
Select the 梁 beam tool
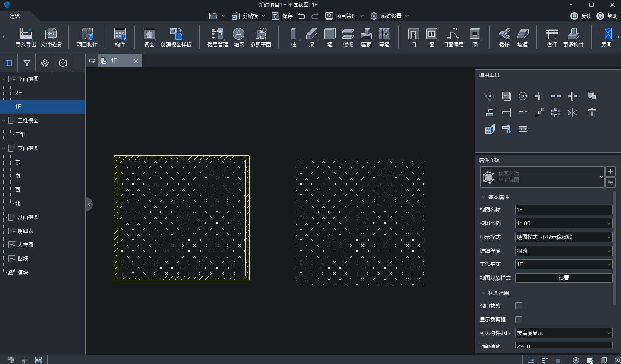[x=312, y=37]
